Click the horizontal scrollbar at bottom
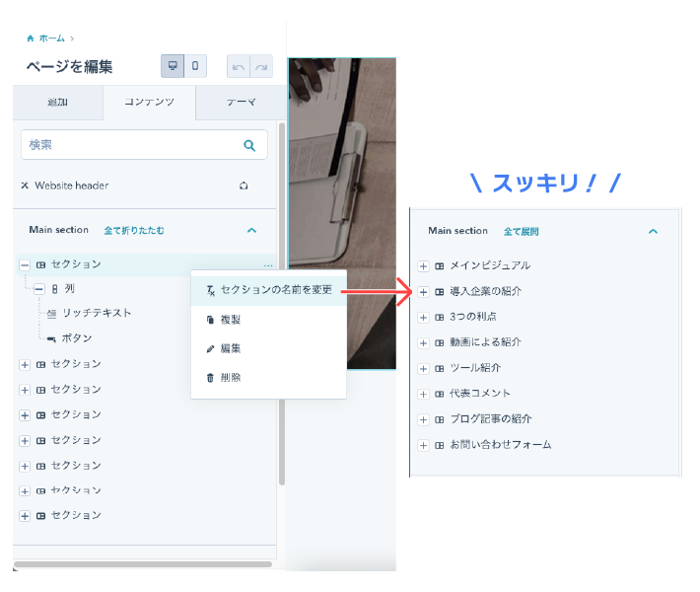 click(143, 564)
